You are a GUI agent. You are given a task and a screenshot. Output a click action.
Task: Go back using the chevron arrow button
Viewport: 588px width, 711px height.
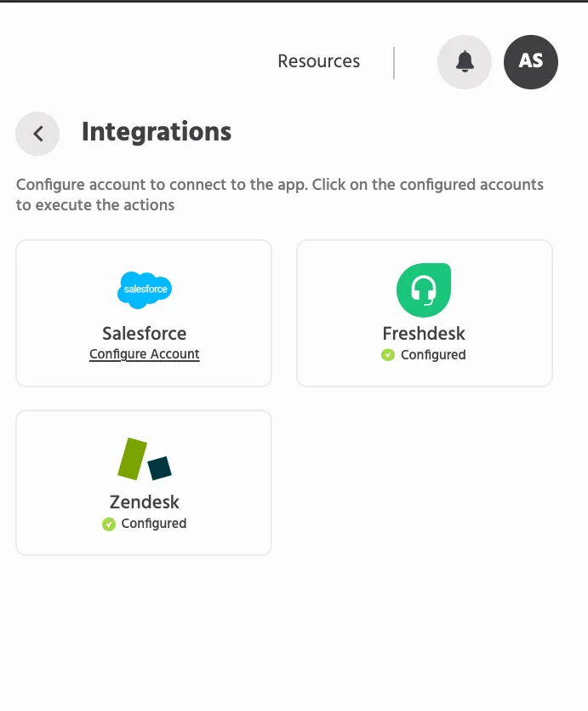(37, 134)
